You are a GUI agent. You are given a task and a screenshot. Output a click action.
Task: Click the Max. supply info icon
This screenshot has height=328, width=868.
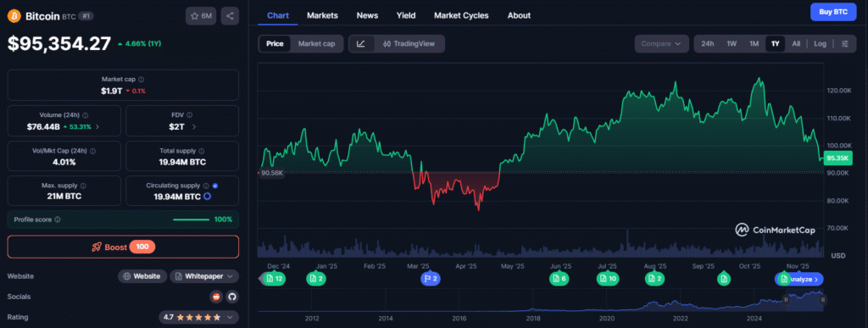coord(82,186)
